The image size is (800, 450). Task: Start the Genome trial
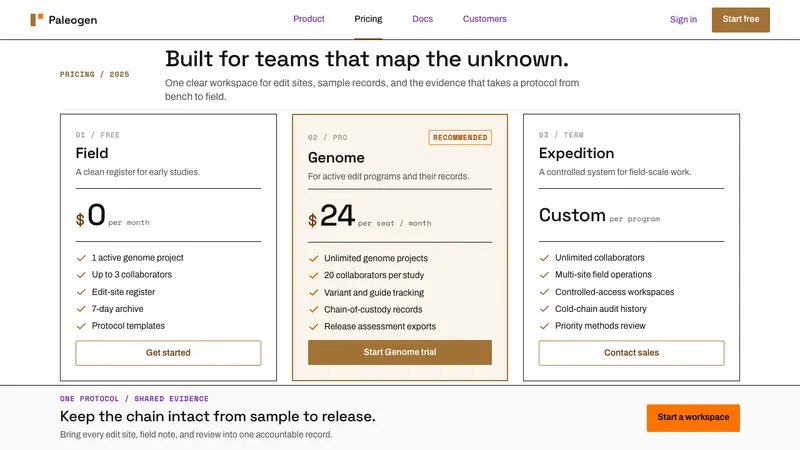pos(400,352)
